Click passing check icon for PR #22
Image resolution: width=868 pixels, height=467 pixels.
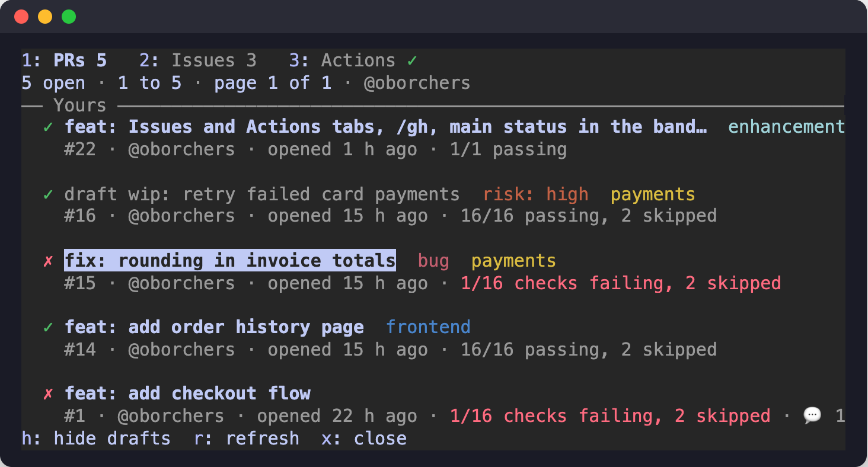coord(49,127)
